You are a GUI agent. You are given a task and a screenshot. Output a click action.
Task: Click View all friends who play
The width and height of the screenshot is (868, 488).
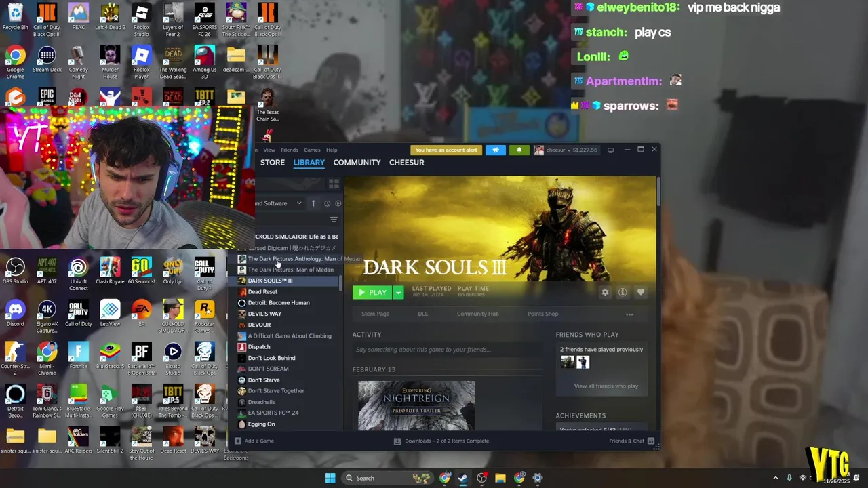click(606, 386)
